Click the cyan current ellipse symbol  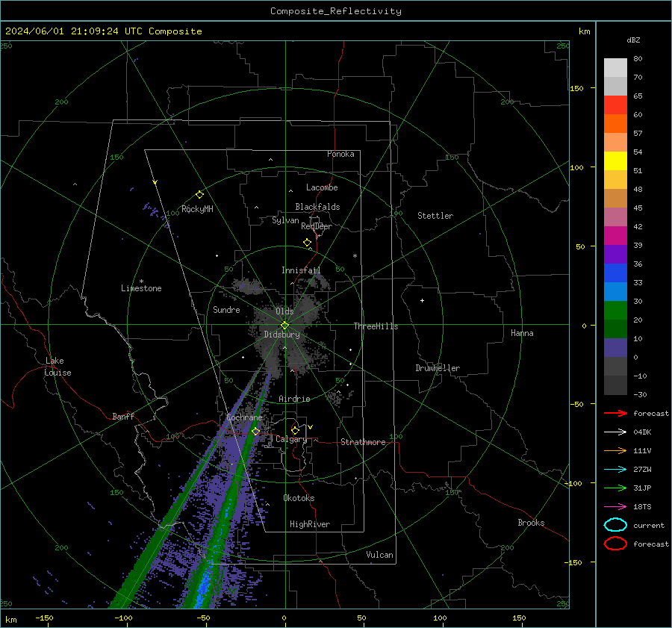pyautogui.click(x=615, y=525)
